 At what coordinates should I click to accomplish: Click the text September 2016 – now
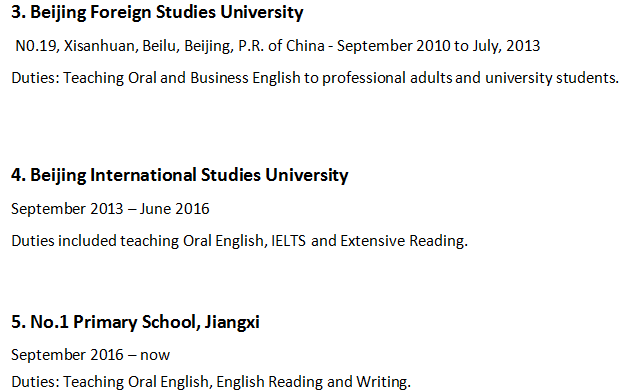90,355
